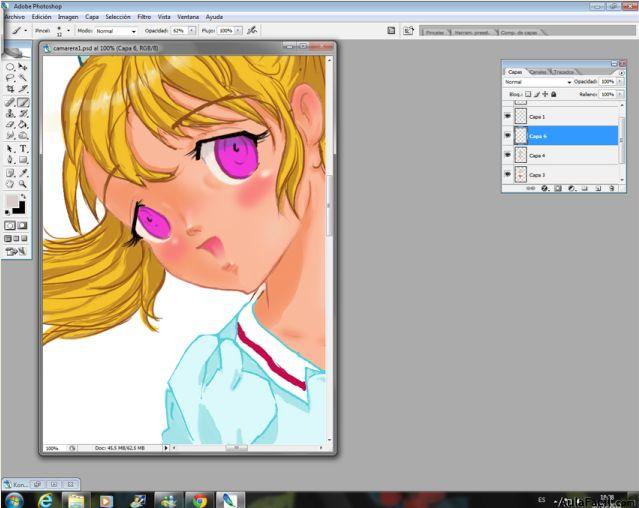Create new adjustment layer button
Viewport: 639px width, 508px height.
(571, 188)
